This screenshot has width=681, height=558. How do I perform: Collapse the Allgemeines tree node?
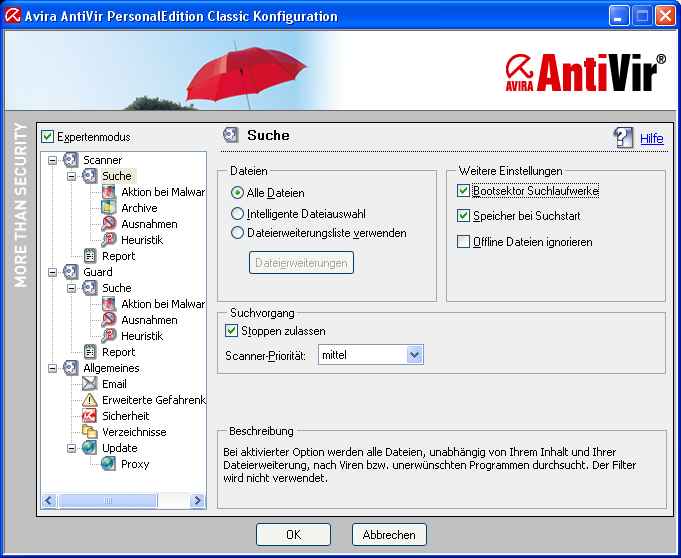coord(52,368)
